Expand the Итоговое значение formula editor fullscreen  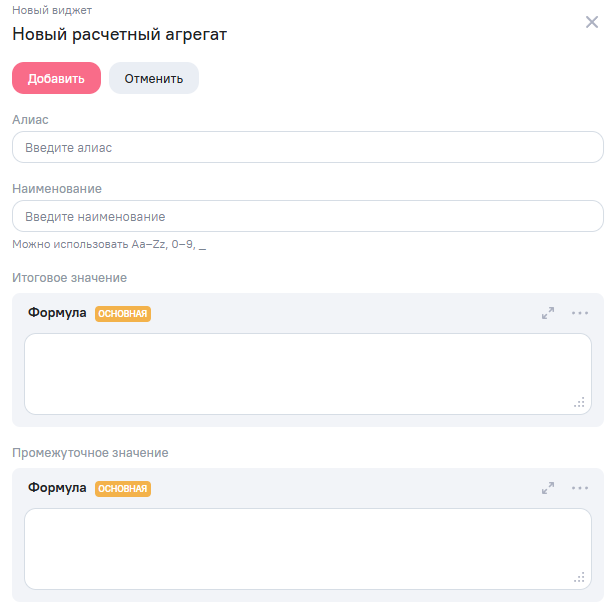coord(548,313)
